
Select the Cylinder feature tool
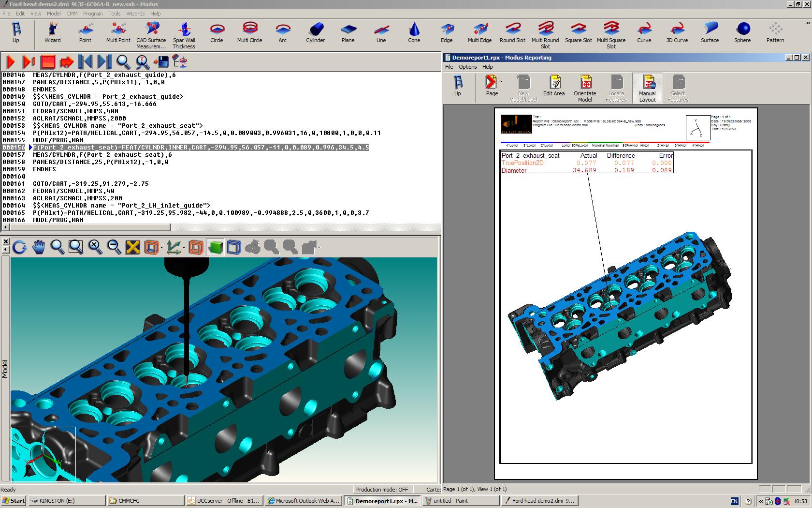point(315,33)
